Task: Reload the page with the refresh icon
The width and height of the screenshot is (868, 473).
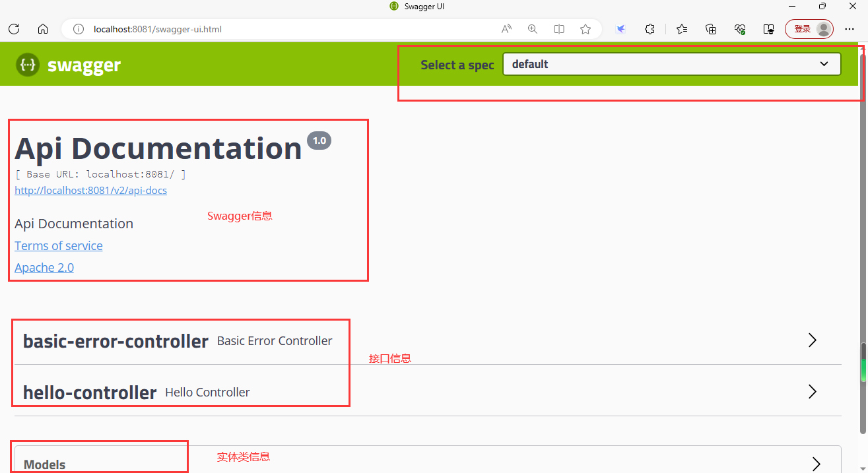Action: coord(14,29)
